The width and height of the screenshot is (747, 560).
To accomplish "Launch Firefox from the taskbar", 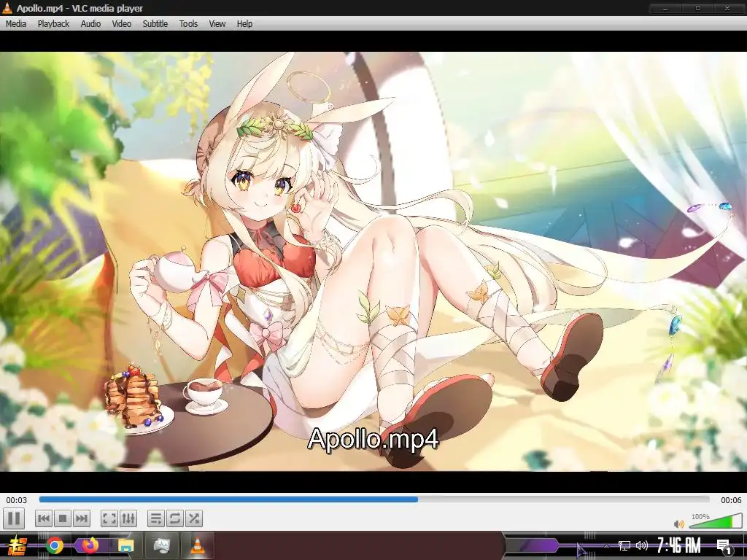I will (x=90, y=545).
